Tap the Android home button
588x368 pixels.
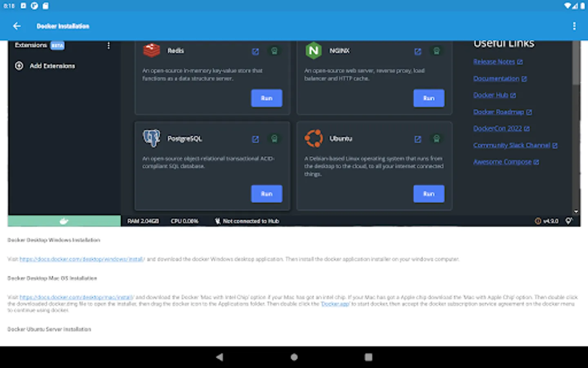pyautogui.click(x=294, y=357)
